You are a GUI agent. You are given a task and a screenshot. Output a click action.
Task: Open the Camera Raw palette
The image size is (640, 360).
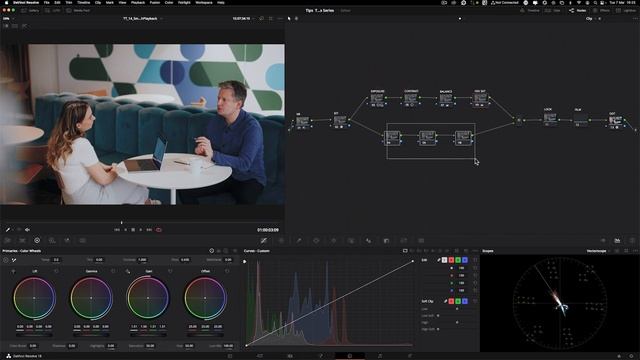(7, 240)
